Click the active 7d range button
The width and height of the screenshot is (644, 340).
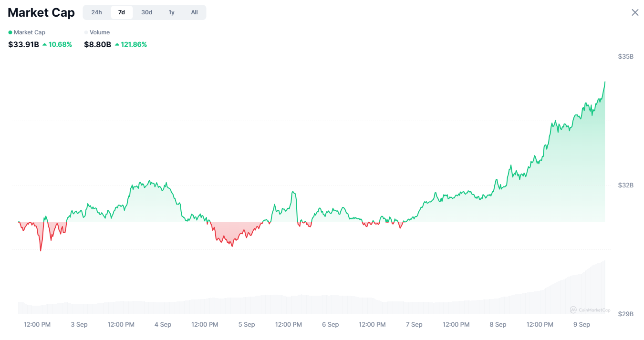point(122,12)
